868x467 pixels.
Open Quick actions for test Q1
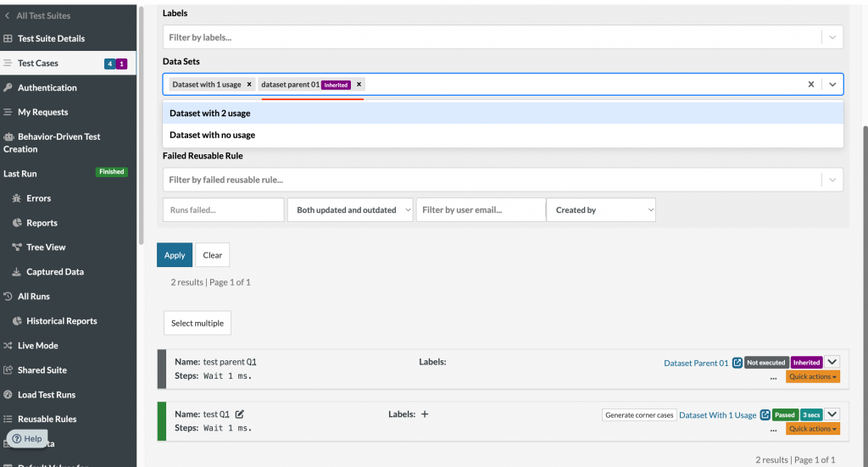(x=813, y=429)
